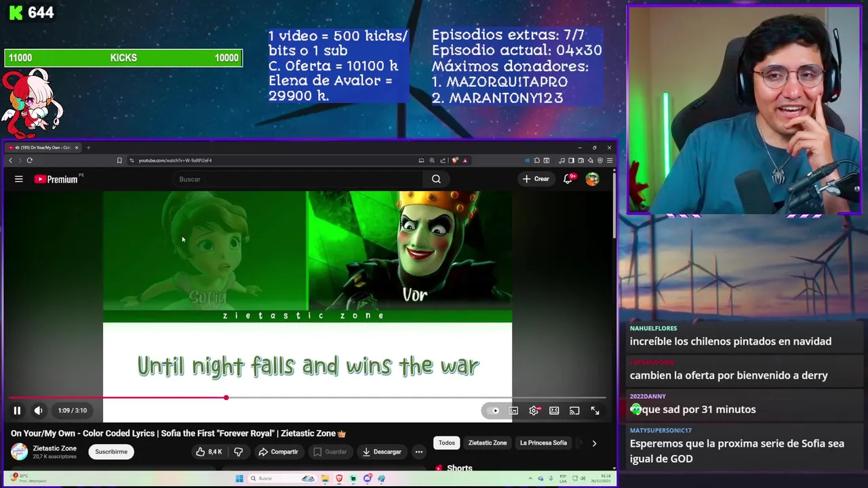Open the browser main hamburger menu

coord(610,161)
